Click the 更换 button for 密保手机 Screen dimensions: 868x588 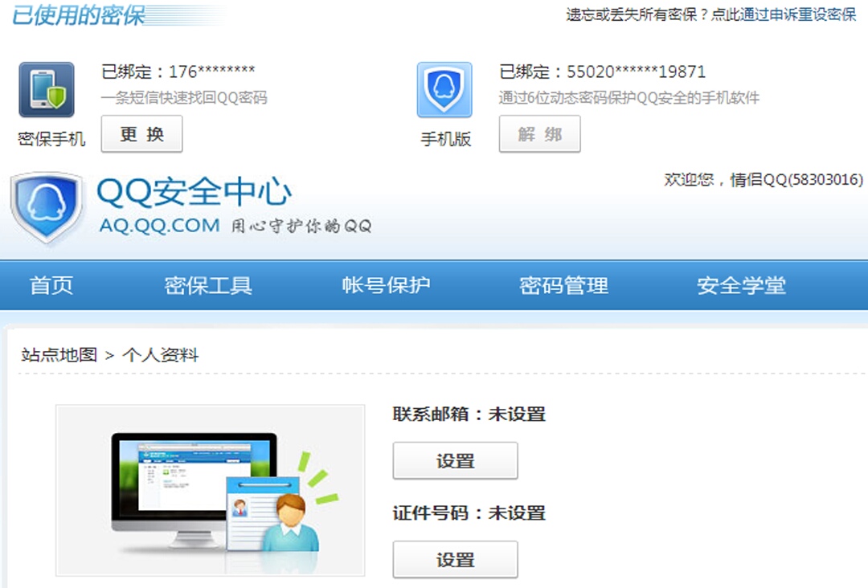point(141,134)
